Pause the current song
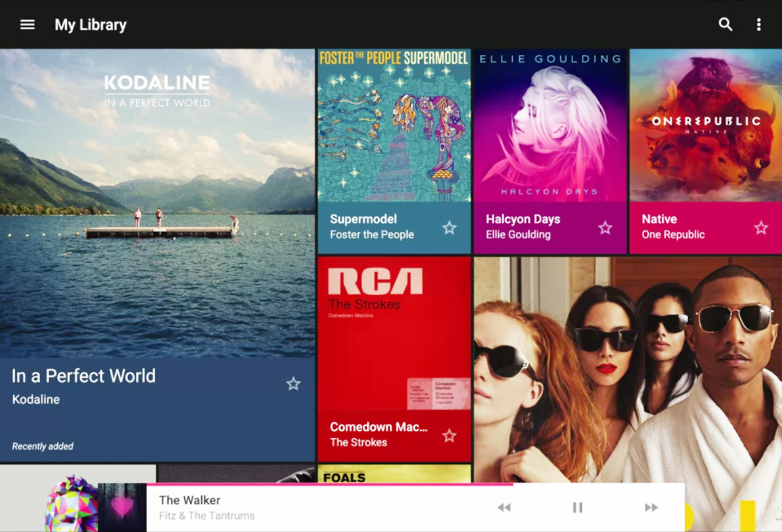The width and height of the screenshot is (782, 532). (x=578, y=507)
